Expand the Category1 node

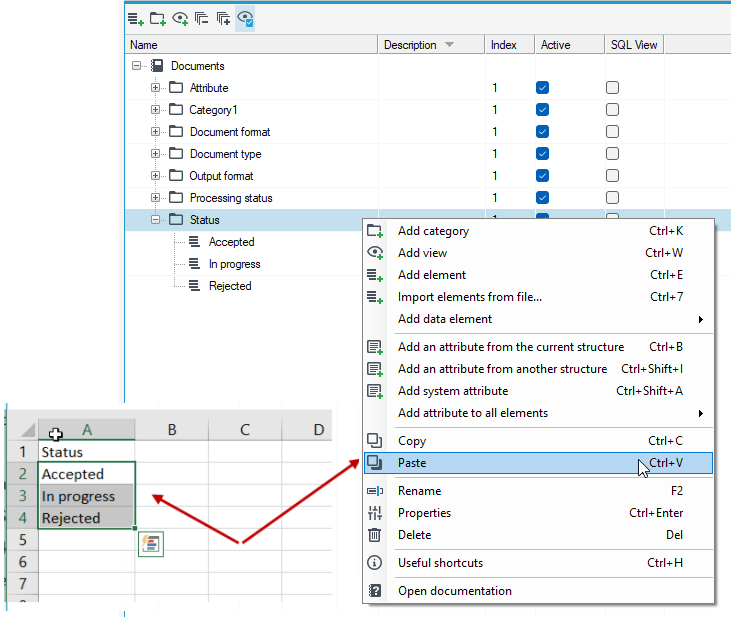pos(155,110)
